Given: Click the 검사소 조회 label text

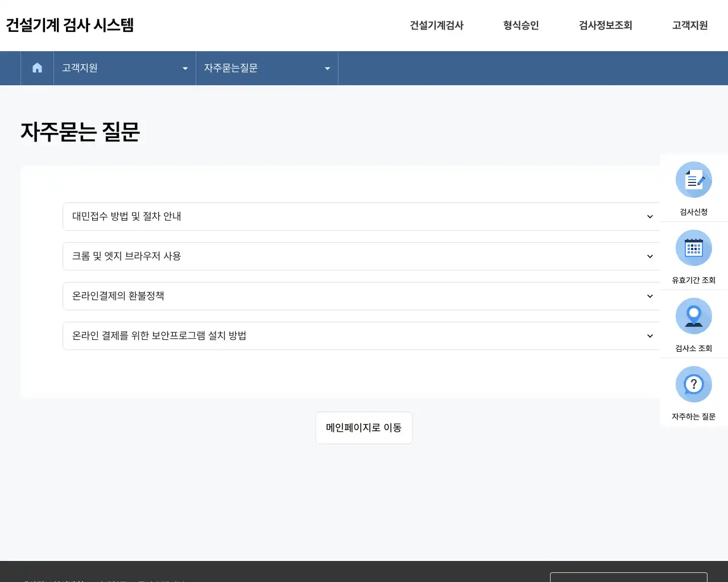Looking at the screenshot, I should point(693,348).
